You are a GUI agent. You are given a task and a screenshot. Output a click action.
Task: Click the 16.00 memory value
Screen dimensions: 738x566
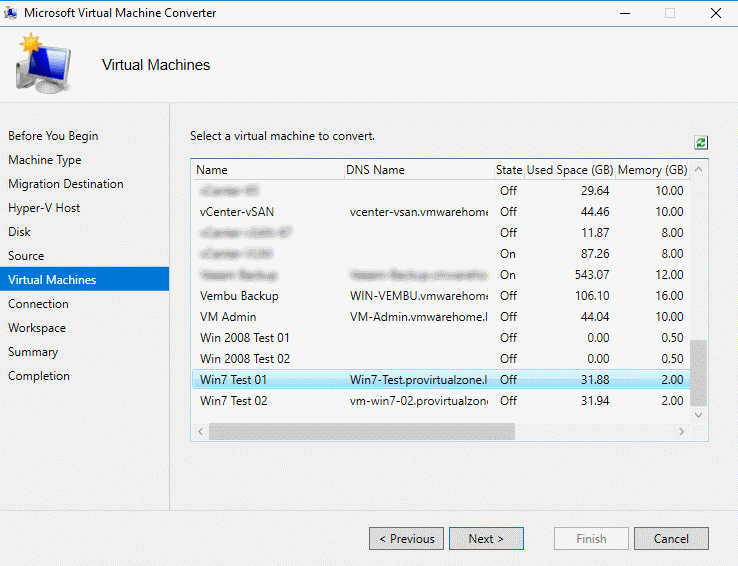click(669, 296)
